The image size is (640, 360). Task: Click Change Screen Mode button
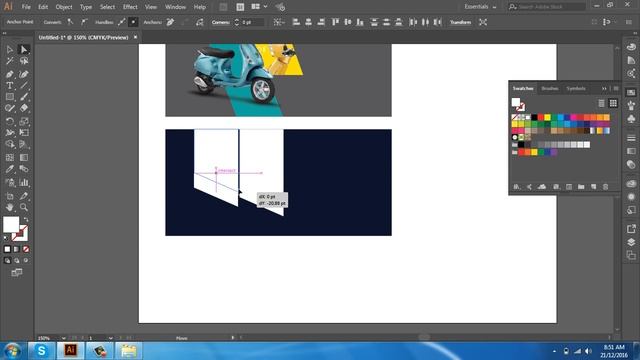click(17, 272)
